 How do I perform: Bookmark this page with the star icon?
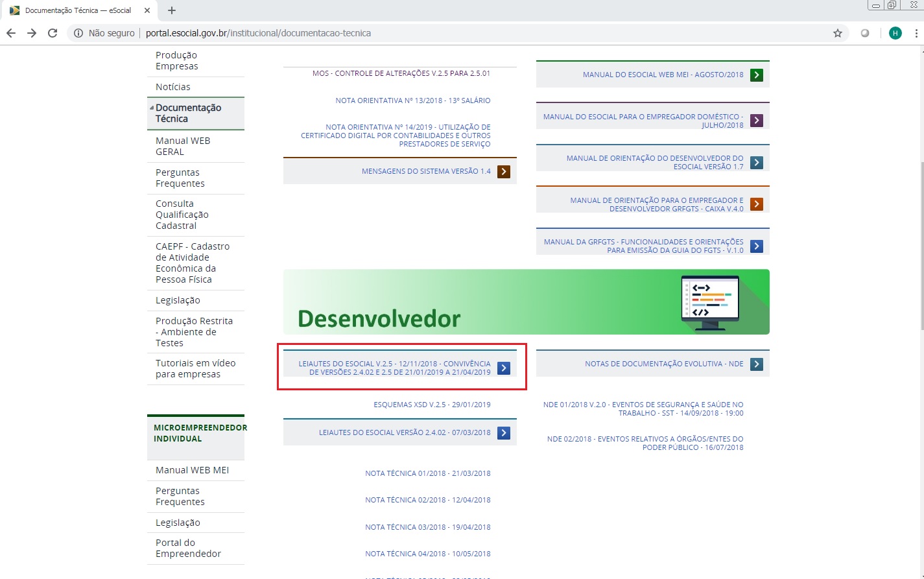point(838,33)
